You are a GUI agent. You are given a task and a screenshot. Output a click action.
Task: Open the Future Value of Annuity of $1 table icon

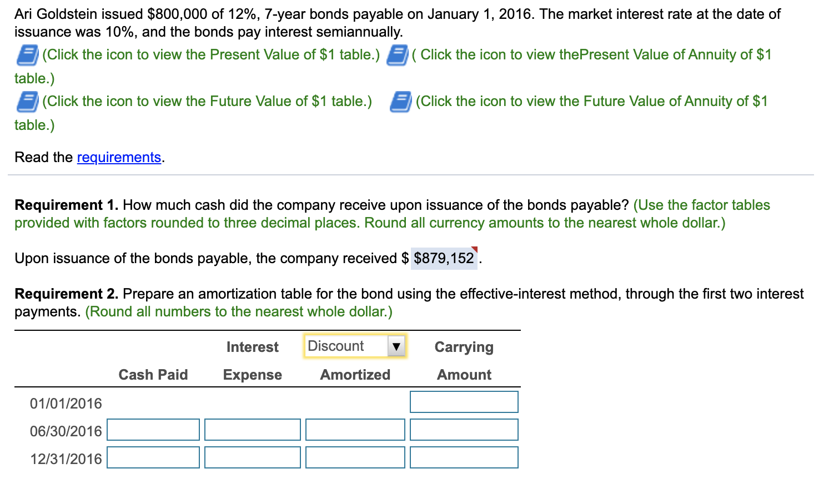(x=400, y=100)
